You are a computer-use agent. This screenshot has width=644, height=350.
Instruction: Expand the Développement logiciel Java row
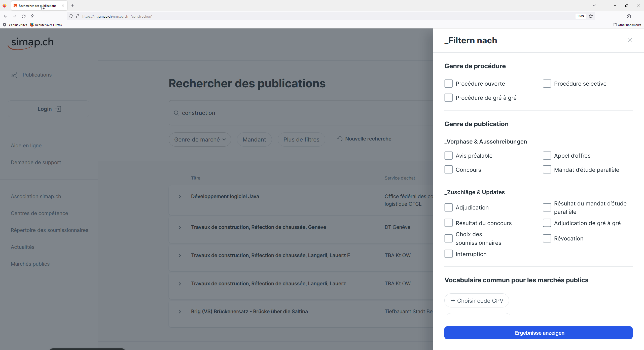[180, 197]
